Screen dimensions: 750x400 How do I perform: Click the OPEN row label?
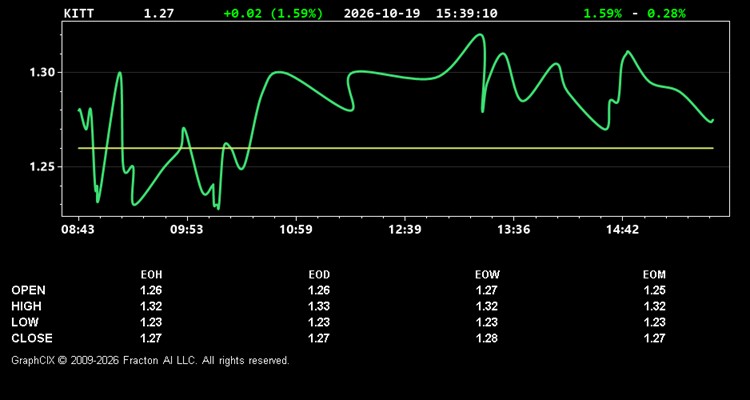[29, 290]
